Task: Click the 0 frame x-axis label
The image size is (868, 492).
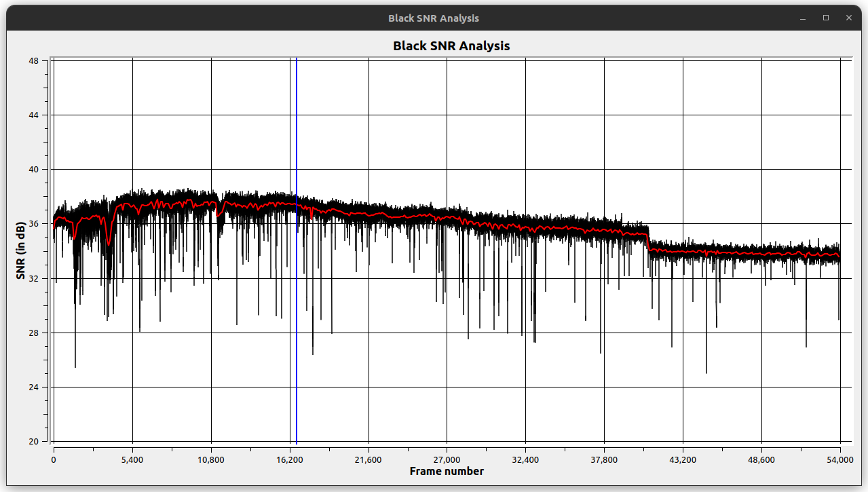Action: pyautogui.click(x=54, y=459)
